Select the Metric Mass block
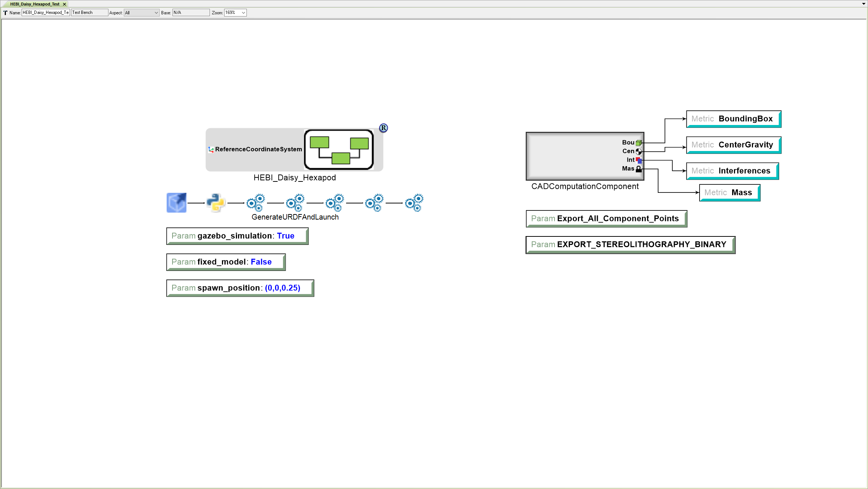 [x=729, y=192]
